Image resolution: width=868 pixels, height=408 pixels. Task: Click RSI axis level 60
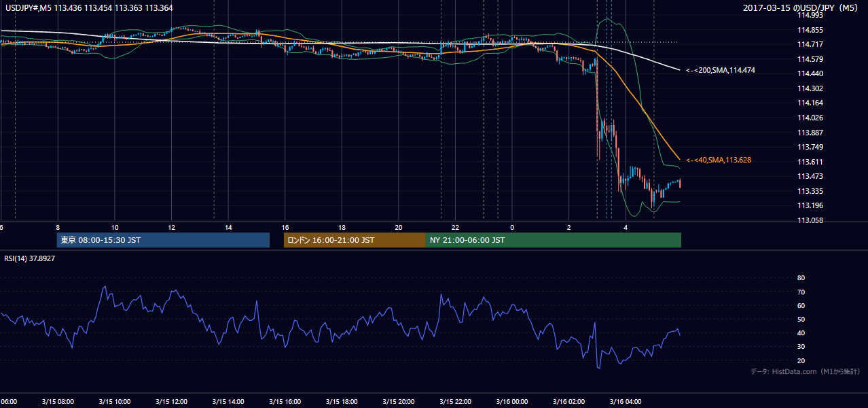point(801,305)
